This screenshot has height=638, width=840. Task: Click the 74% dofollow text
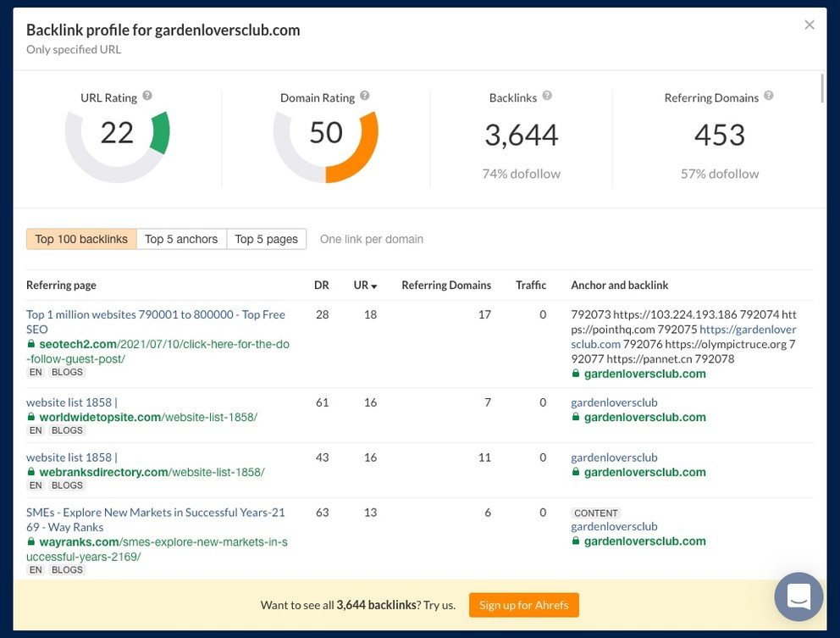tap(522, 174)
